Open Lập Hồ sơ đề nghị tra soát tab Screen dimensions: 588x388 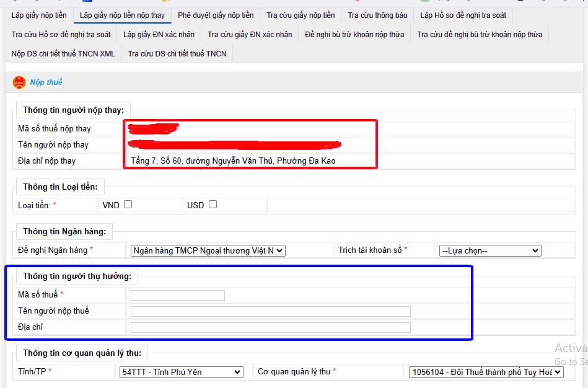[x=462, y=15]
